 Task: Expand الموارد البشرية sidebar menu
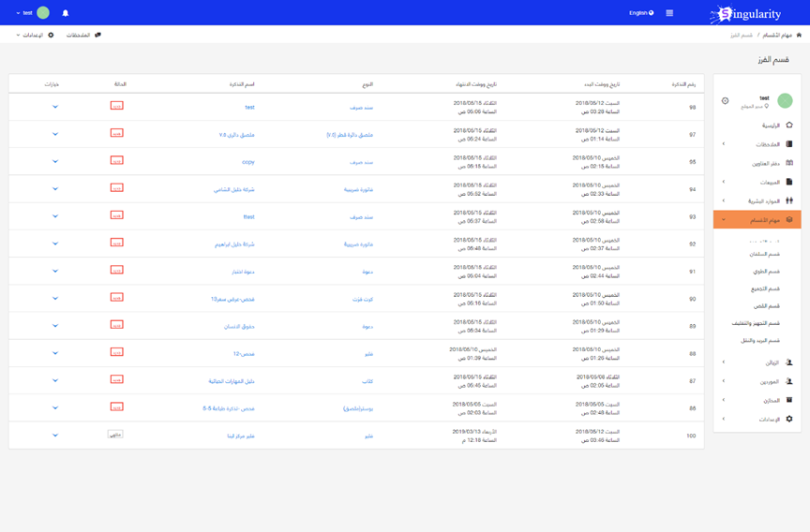(757, 200)
